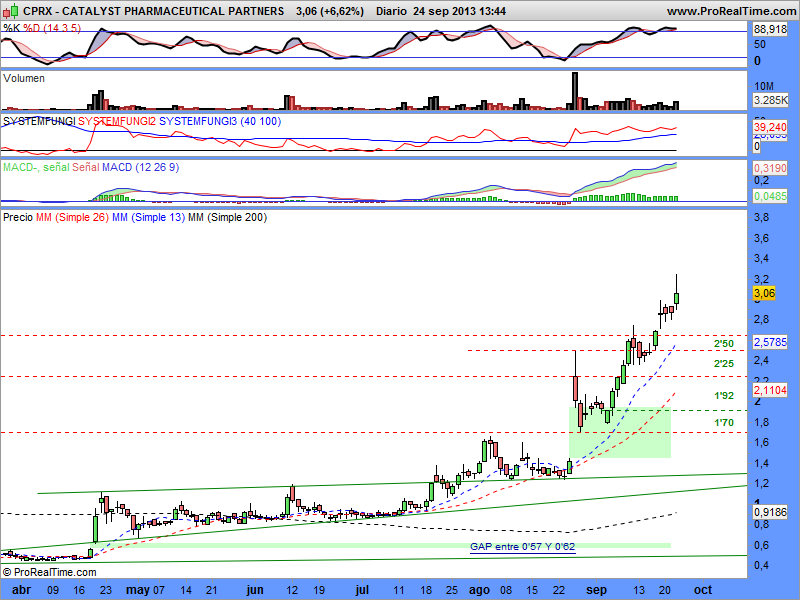Viewport: 800px width, 600px height.
Task: Select the Diario timeframe label
Action: [x=391, y=11]
